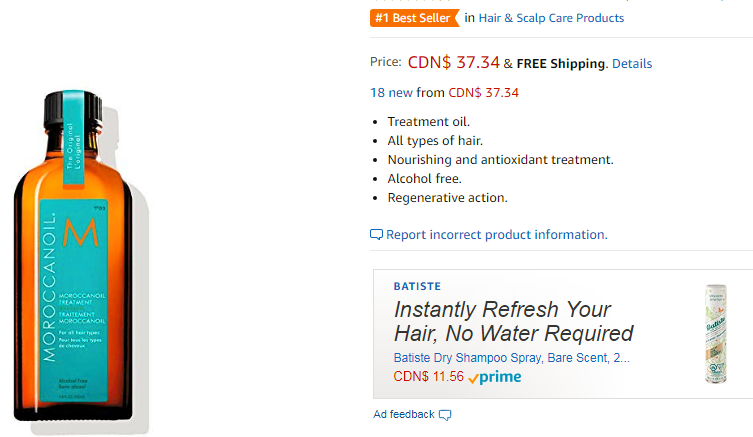Click the BATISTE brand name in the ad

[x=417, y=286]
